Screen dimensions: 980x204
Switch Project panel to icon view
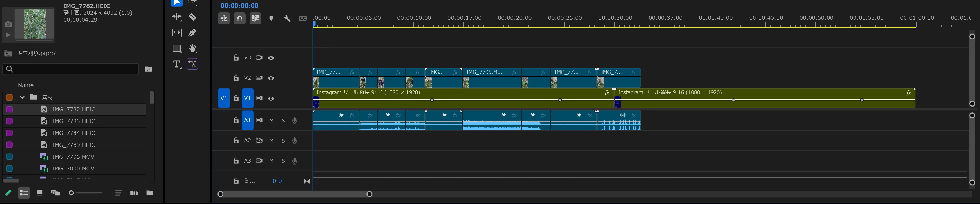pos(39,193)
